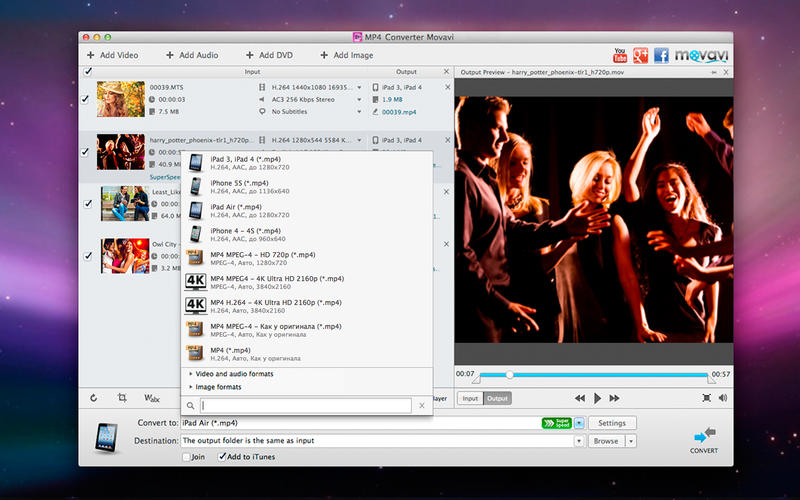Click the watermark text tool

[153, 398]
